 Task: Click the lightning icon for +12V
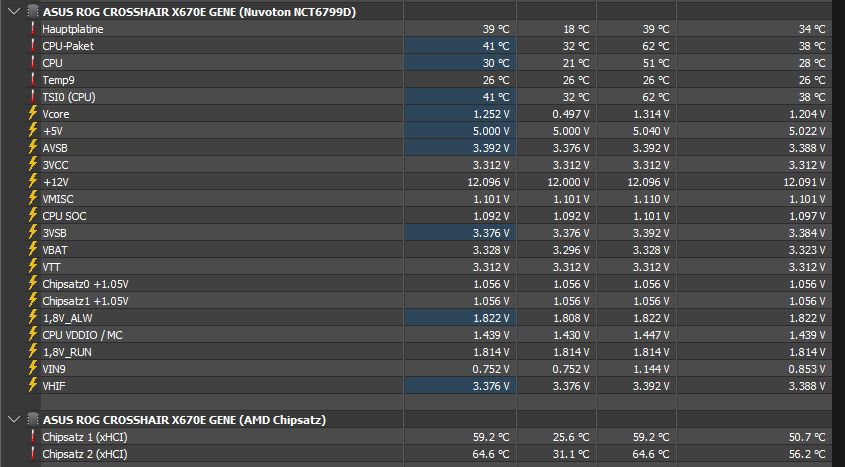coord(33,182)
